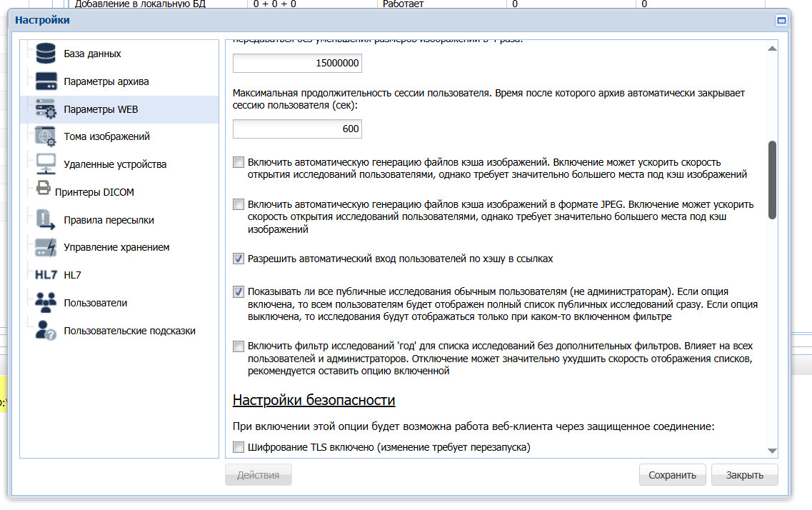The image size is (812, 510).
Task: Click the maximize icon in Настройки title bar
Action: pos(781,20)
